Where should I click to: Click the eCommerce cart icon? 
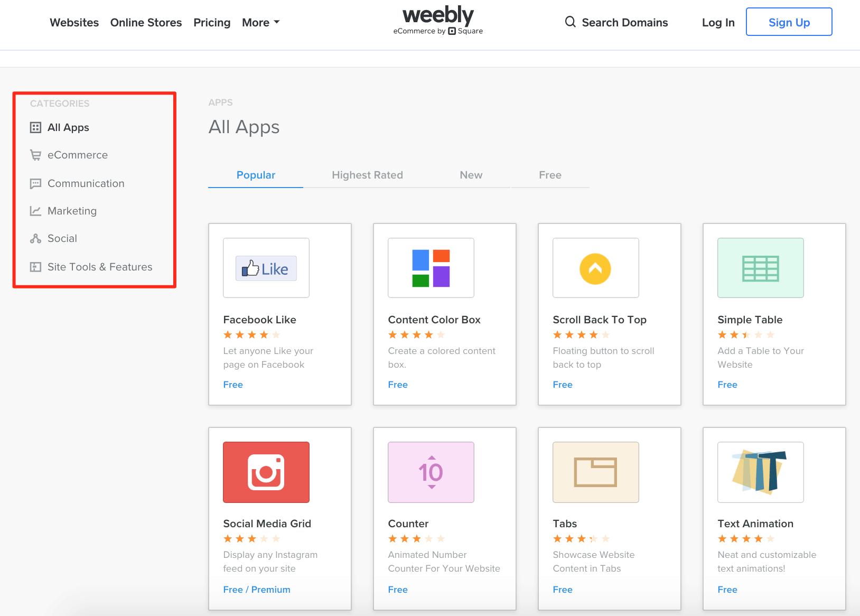pyautogui.click(x=35, y=155)
